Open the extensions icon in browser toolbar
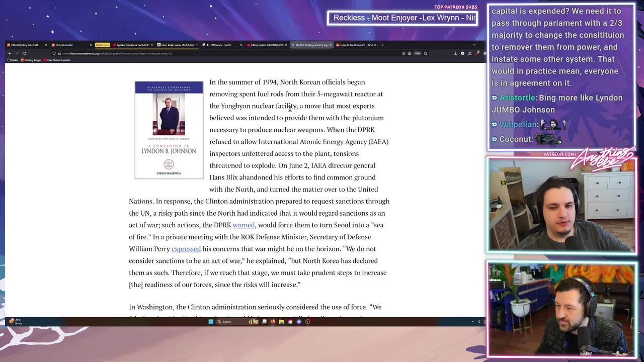This screenshot has height=362, width=644. (x=470, y=53)
